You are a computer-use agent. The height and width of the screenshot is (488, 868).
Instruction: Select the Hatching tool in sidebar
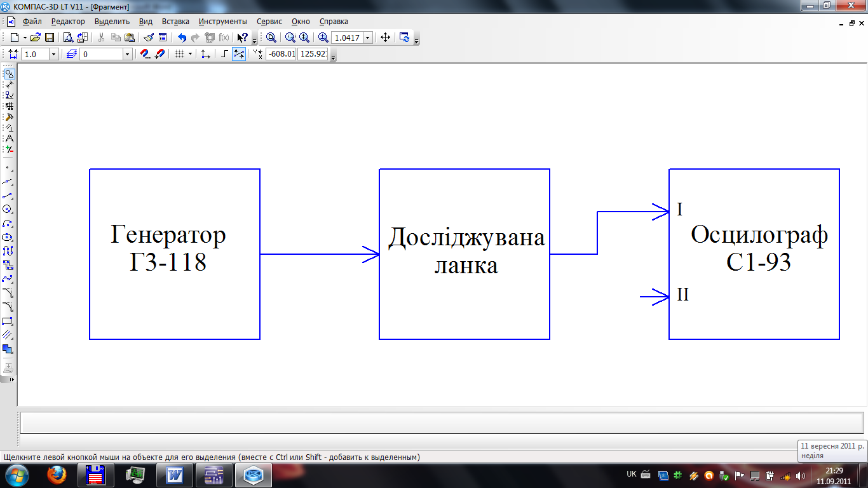(8, 335)
